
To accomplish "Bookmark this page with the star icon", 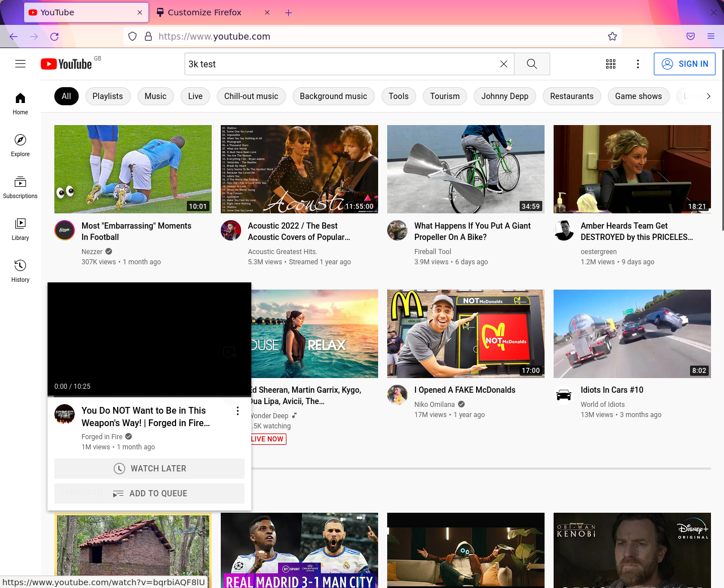I will click(612, 36).
